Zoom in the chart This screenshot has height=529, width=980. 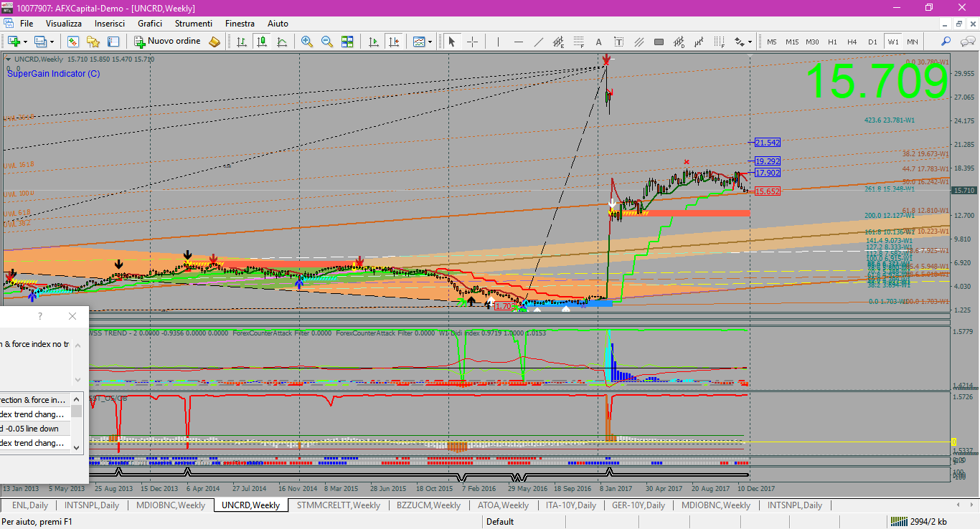pyautogui.click(x=307, y=42)
